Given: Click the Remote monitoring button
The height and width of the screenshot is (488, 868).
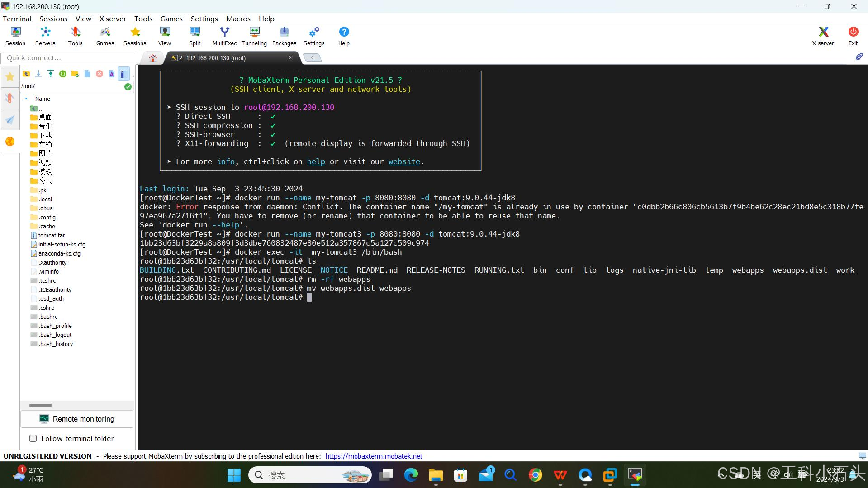Looking at the screenshot, I should [x=77, y=419].
